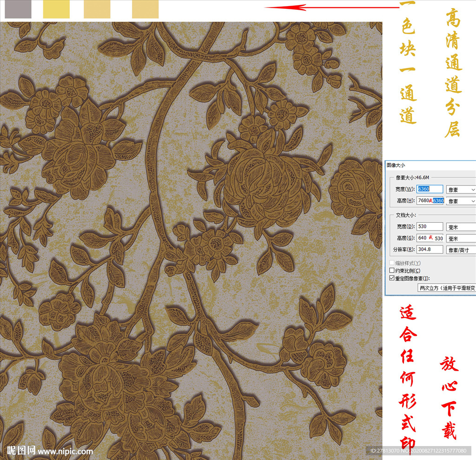Click the 图像大小 dialog title
This screenshot has width=476, height=460.
396,165
